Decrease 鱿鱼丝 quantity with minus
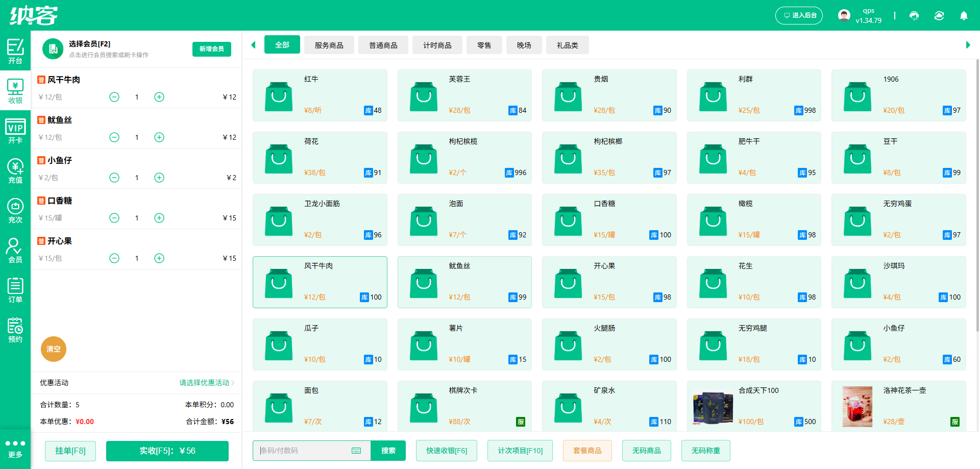 (114, 137)
